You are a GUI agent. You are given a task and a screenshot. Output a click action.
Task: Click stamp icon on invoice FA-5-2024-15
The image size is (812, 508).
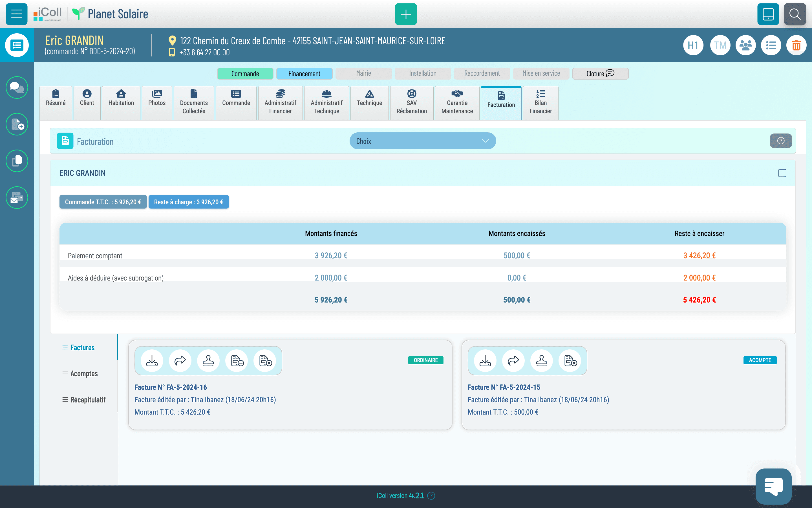pos(542,360)
